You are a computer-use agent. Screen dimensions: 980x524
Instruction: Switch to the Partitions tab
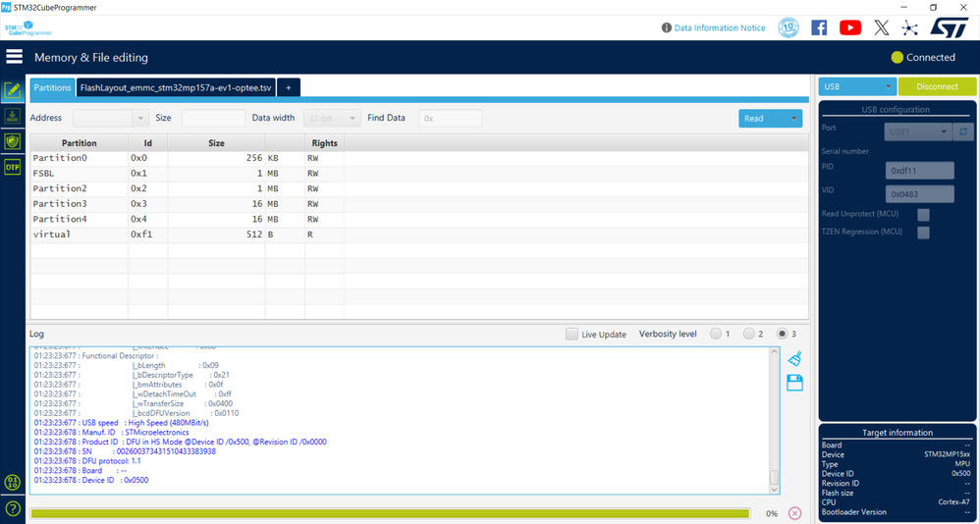point(52,88)
